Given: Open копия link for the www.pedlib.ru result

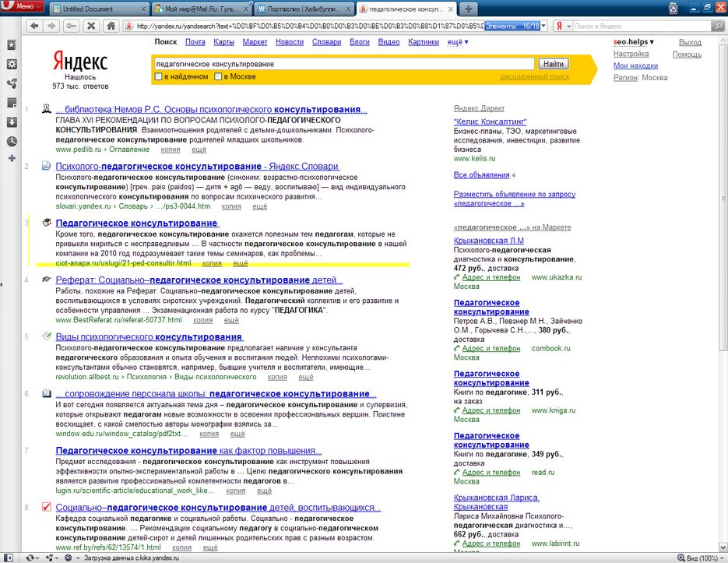Looking at the screenshot, I should click(171, 150).
